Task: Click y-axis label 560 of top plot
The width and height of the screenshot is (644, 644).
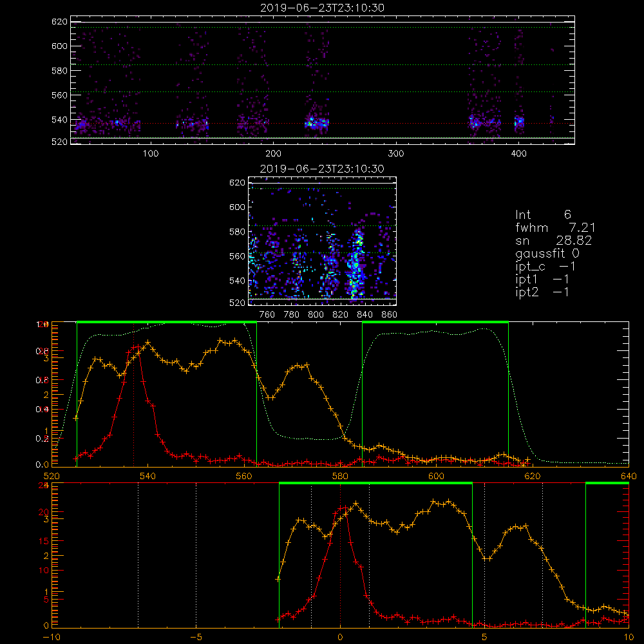Action: point(59,95)
